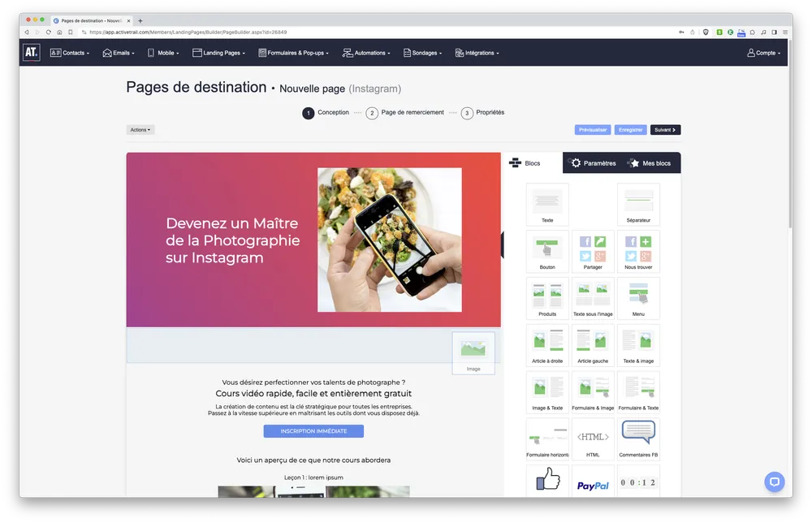Open the Actions dropdown

tap(140, 129)
